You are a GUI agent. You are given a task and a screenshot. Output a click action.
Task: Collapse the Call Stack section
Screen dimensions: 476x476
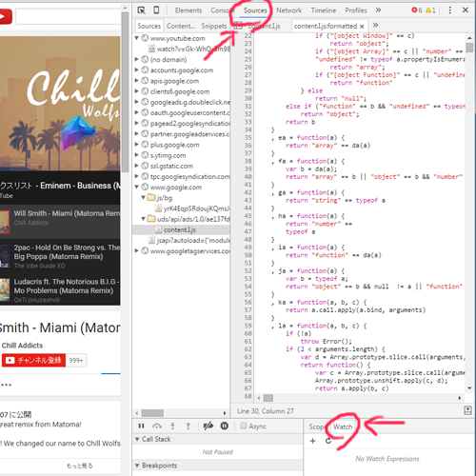(137, 439)
